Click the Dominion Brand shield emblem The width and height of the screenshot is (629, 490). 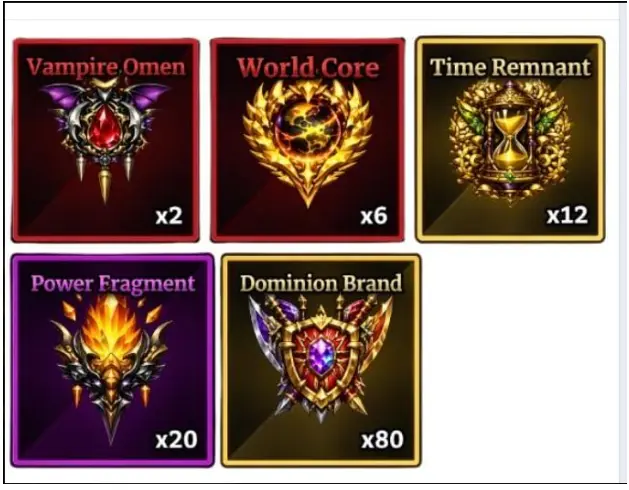[x=321, y=358]
